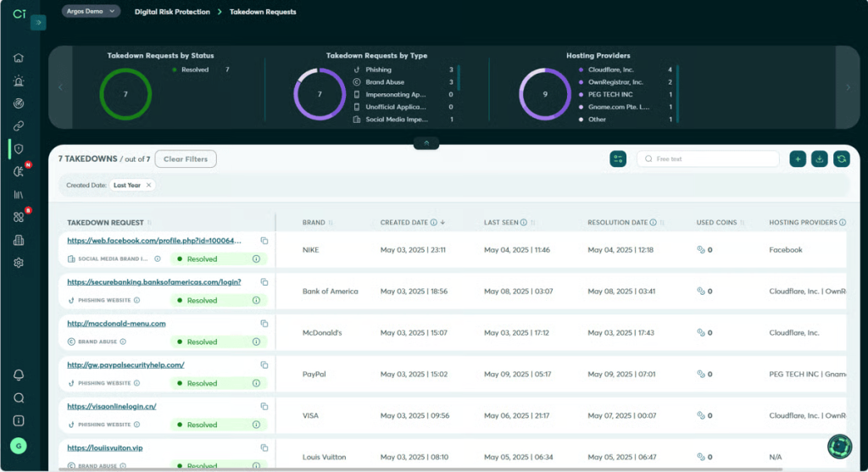
Task: Go to next chart with right arrow
Action: 848,87
